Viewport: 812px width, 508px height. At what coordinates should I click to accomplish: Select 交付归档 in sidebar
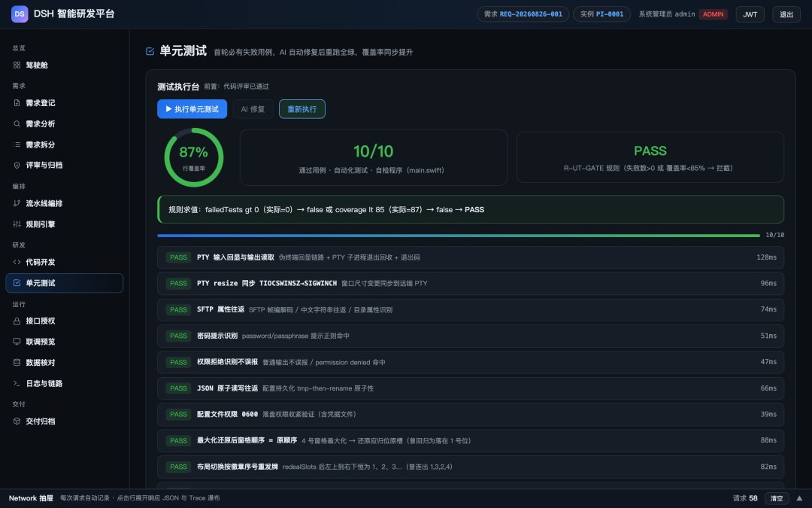coord(64,421)
